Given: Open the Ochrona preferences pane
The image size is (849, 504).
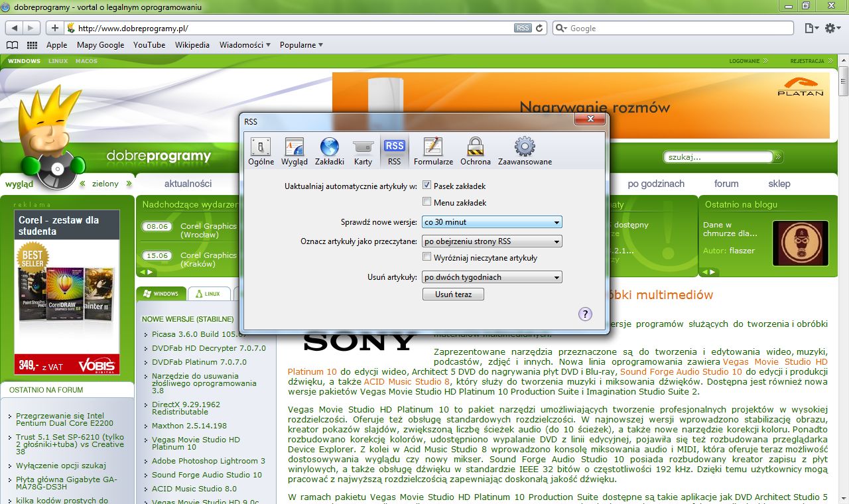Looking at the screenshot, I should [x=475, y=151].
